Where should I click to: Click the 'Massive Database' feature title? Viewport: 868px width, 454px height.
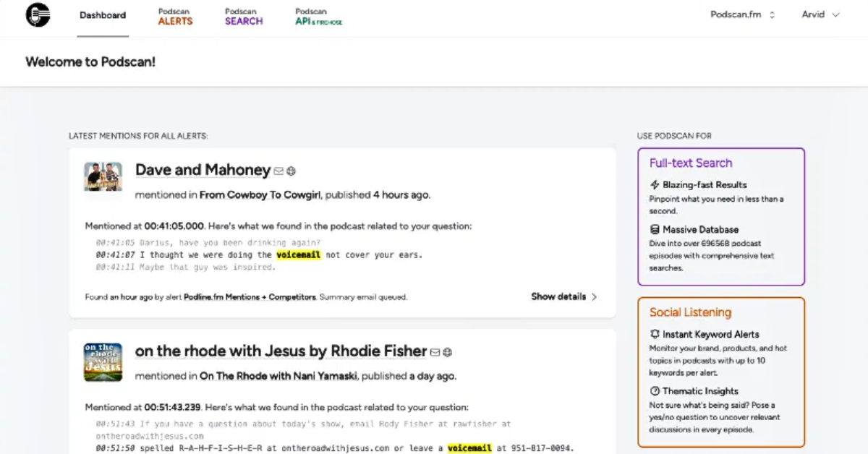pos(700,230)
